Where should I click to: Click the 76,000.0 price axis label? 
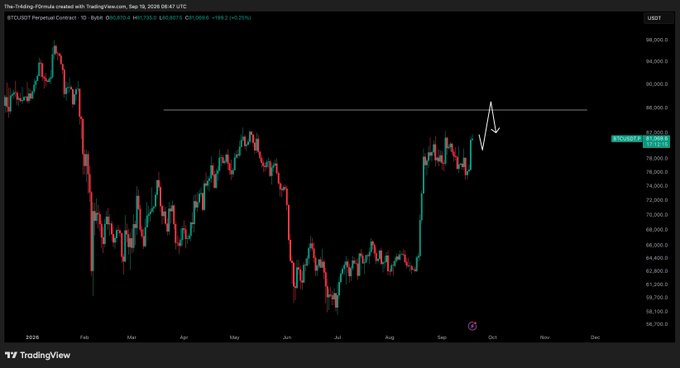(x=657, y=172)
